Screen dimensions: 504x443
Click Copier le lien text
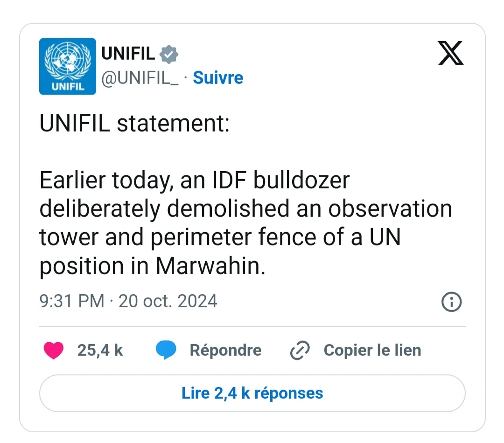click(372, 350)
